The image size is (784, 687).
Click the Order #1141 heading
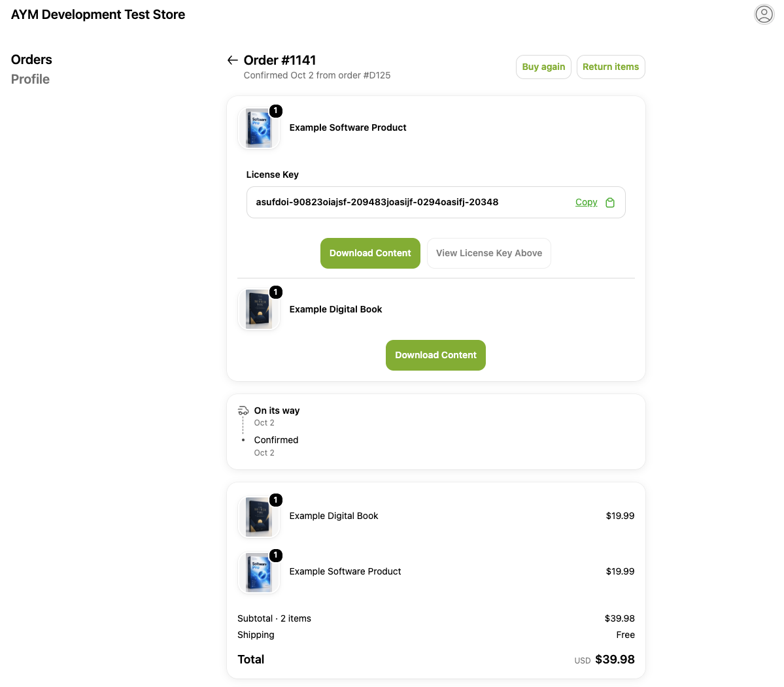pyautogui.click(x=279, y=60)
